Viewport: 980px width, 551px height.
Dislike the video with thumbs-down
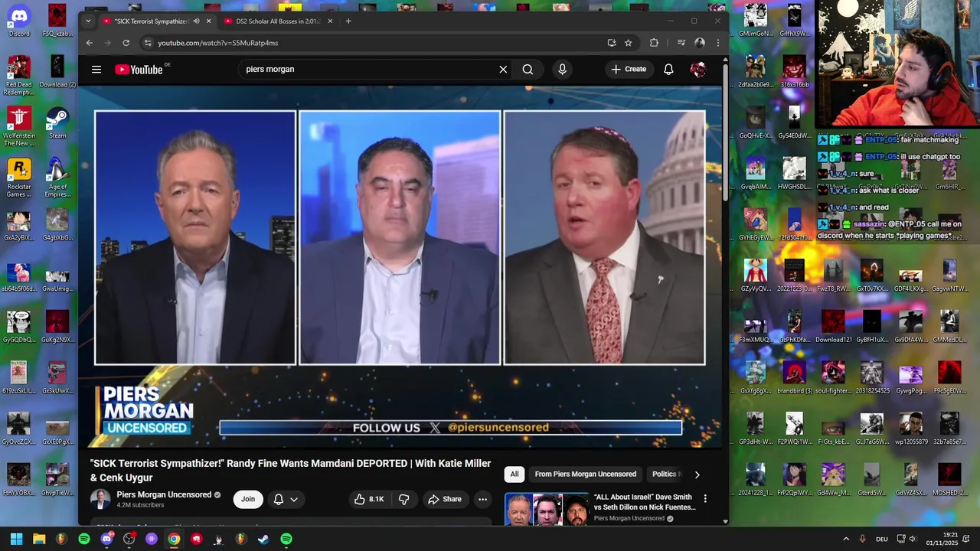point(403,499)
